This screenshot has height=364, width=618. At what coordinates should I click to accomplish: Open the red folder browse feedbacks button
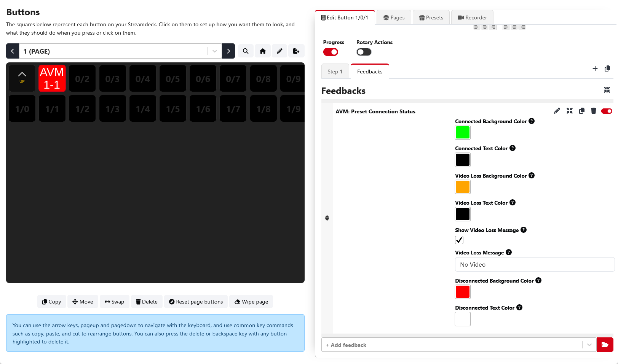(x=605, y=345)
